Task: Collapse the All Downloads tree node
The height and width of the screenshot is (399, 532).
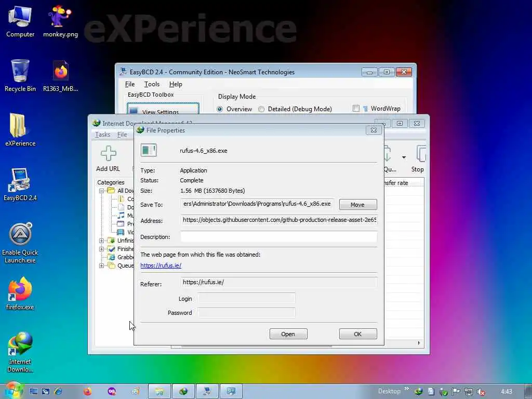Action: click(101, 191)
